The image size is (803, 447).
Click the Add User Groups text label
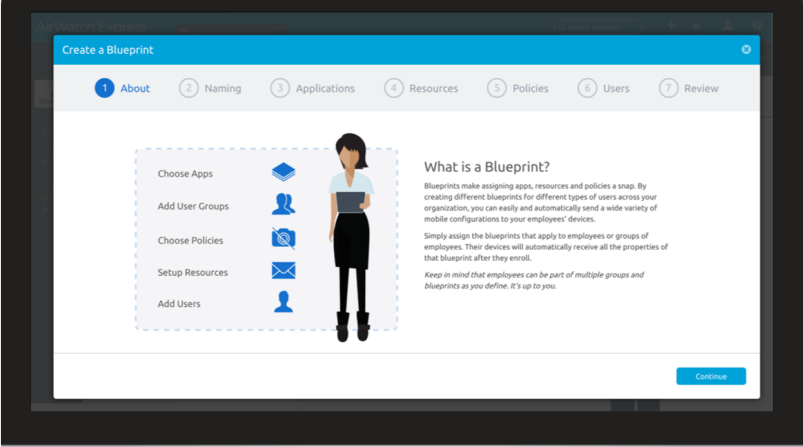[x=193, y=206]
